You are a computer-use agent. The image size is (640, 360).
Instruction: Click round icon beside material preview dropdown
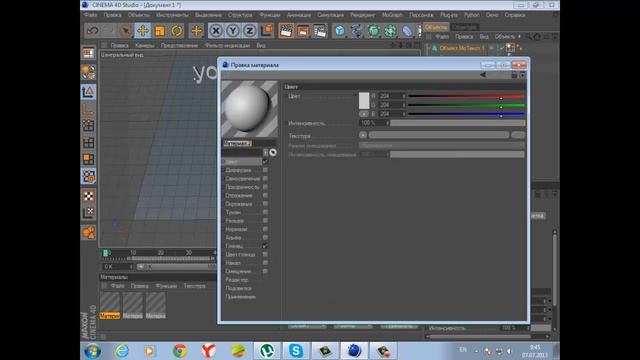(x=273, y=153)
